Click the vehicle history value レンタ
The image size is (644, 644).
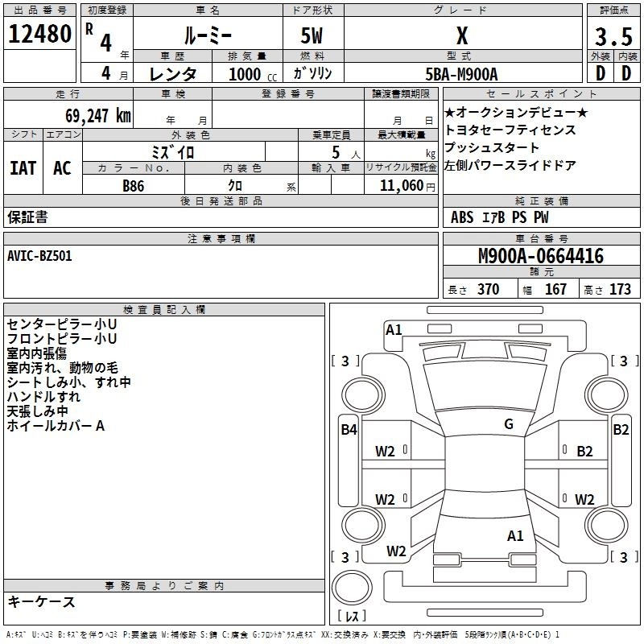point(172,74)
